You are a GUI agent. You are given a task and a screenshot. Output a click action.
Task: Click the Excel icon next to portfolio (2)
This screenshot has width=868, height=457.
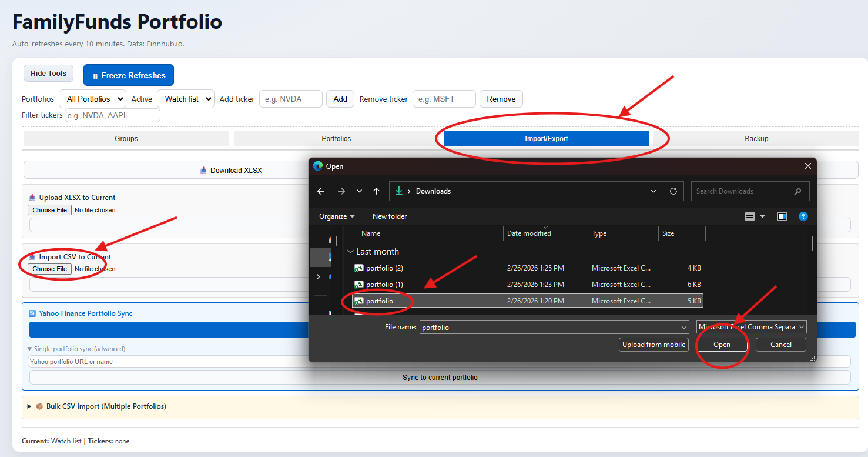click(x=358, y=268)
